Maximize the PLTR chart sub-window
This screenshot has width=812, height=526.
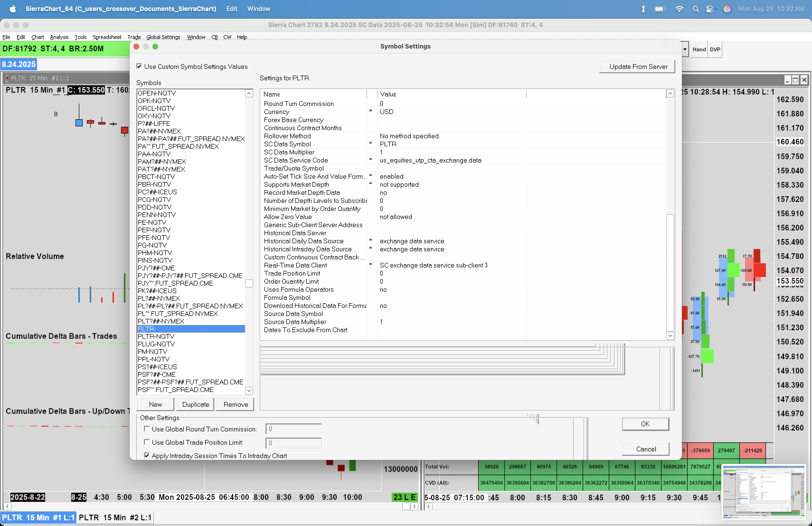coord(795,80)
